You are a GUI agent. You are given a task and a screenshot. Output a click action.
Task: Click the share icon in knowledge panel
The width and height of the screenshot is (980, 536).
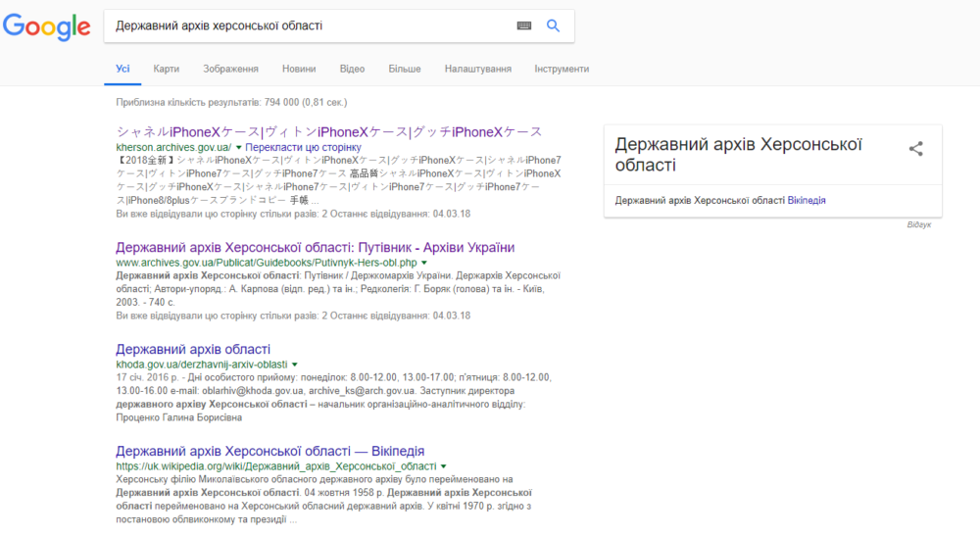pos(915,149)
